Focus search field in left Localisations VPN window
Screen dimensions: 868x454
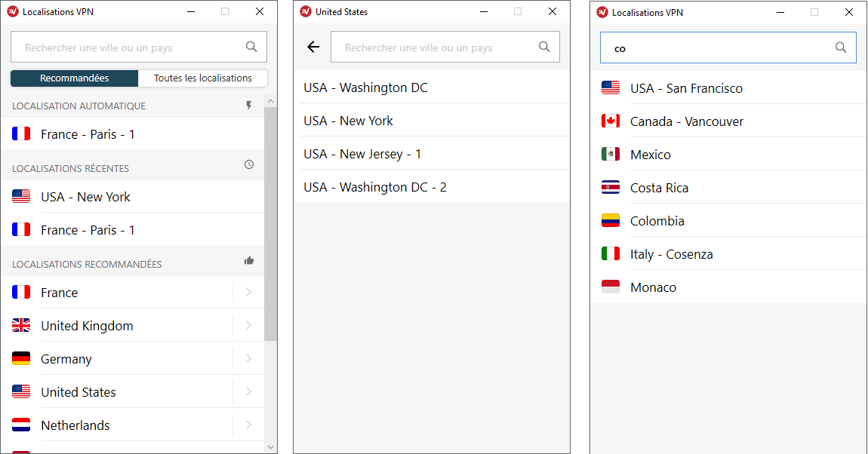(138, 47)
